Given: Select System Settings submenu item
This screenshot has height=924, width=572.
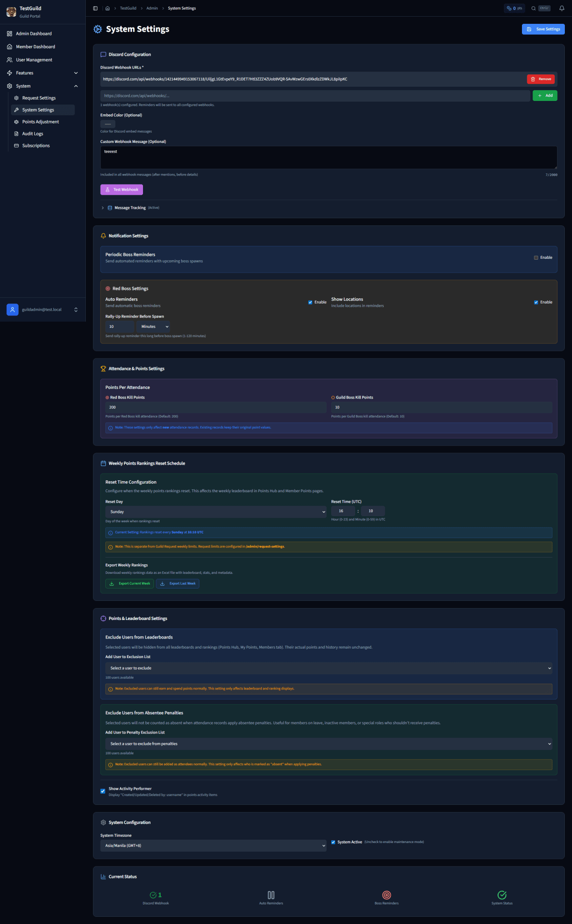Looking at the screenshot, I should click(x=43, y=110).
